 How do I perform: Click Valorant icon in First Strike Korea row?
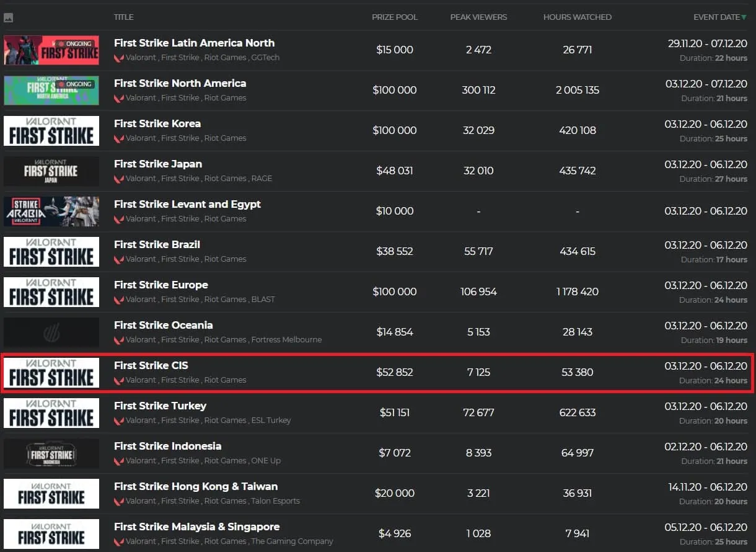tap(119, 138)
